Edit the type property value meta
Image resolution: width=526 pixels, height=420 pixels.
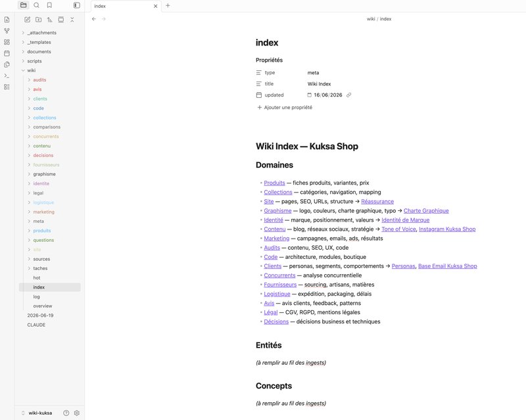(x=314, y=72)
